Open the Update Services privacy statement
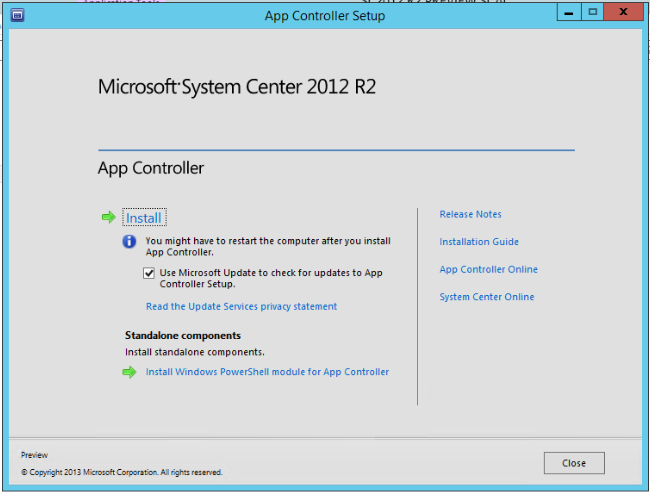Screen dimensions: 650x492 click(241, 306)
